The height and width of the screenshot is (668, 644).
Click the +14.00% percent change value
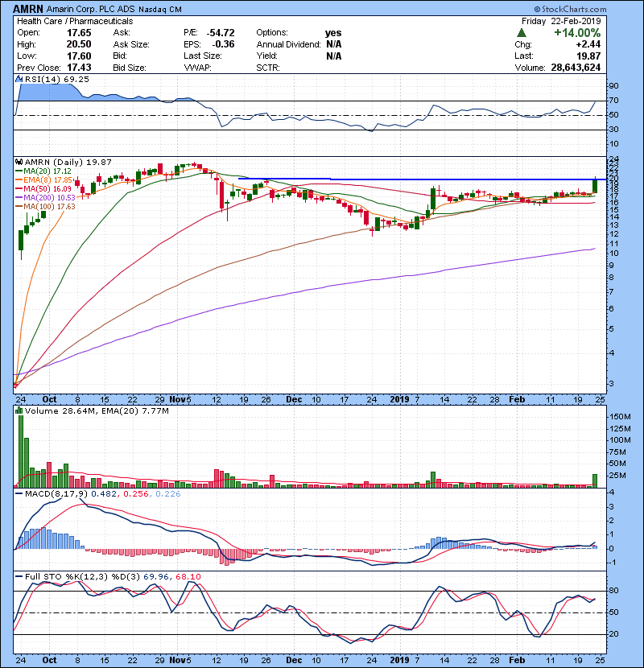pyautogui.click(x=577, y=33)
